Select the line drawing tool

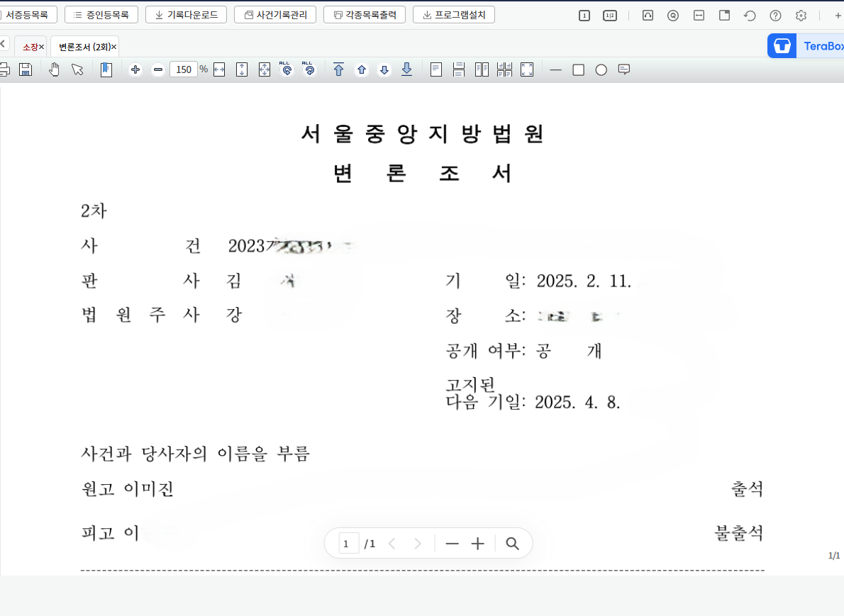click(556, 69)
